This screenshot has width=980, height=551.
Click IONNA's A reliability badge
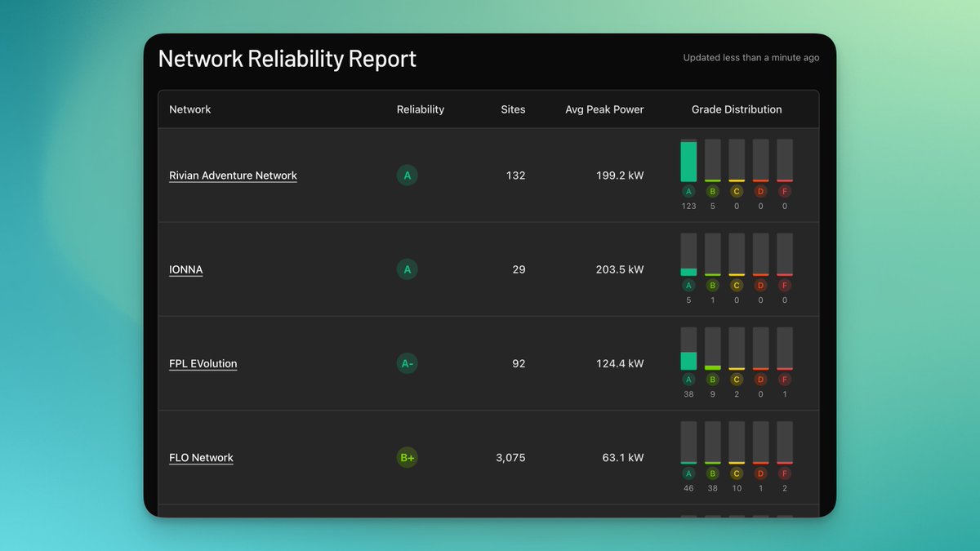click(408, 269)
